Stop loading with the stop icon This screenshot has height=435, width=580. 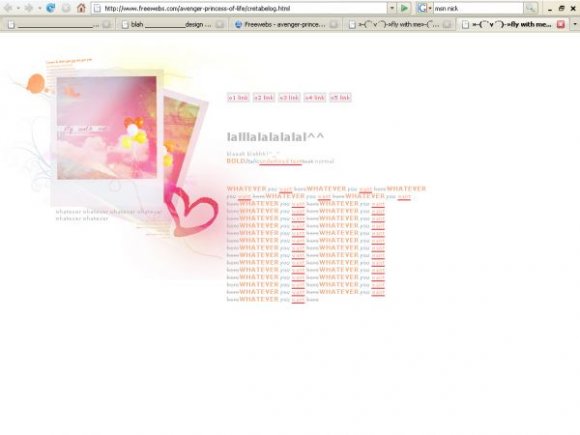pos(66,8)
